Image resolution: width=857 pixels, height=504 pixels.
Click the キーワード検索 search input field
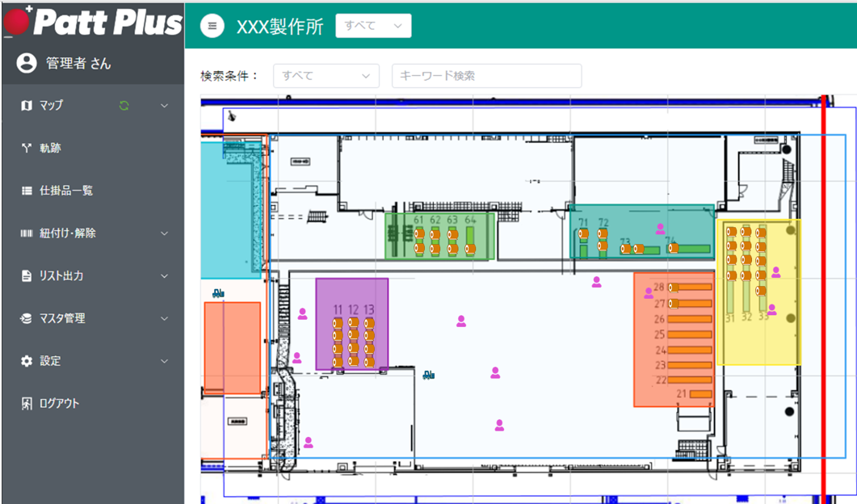[486, 75]
